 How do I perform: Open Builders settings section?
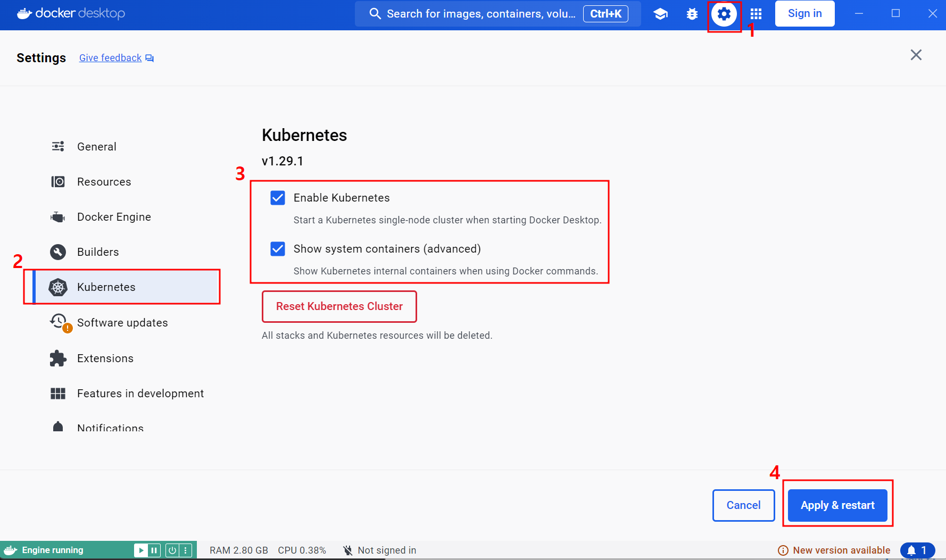(126, 252)
